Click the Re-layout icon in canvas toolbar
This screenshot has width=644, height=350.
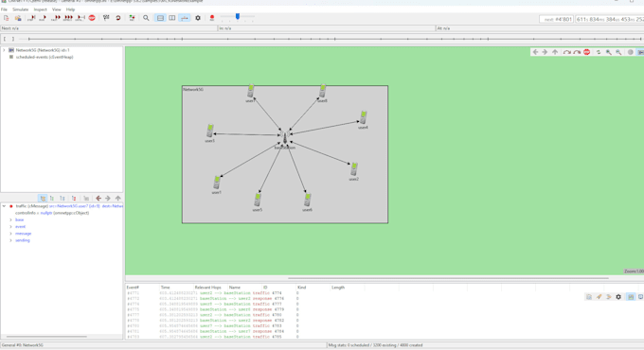point(599,52)
